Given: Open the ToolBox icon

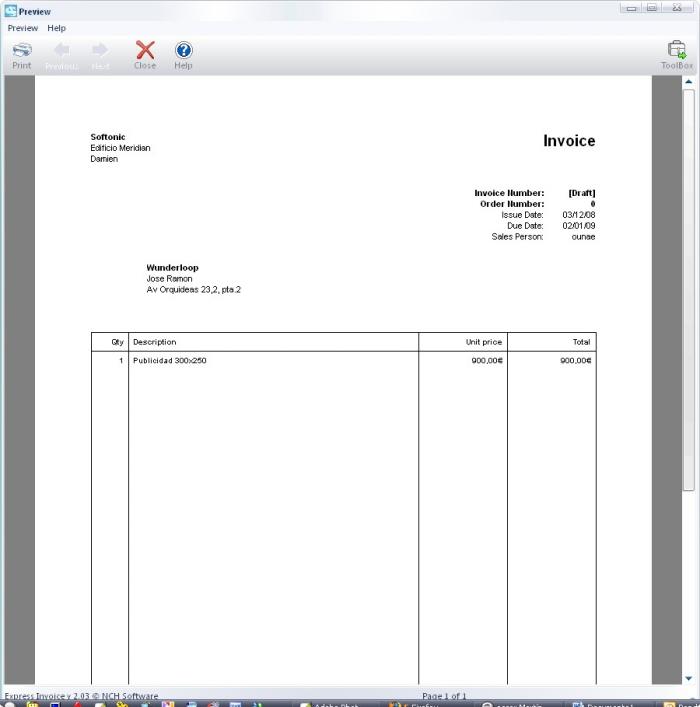Looking at the screenshot, I should pos(677,55).
